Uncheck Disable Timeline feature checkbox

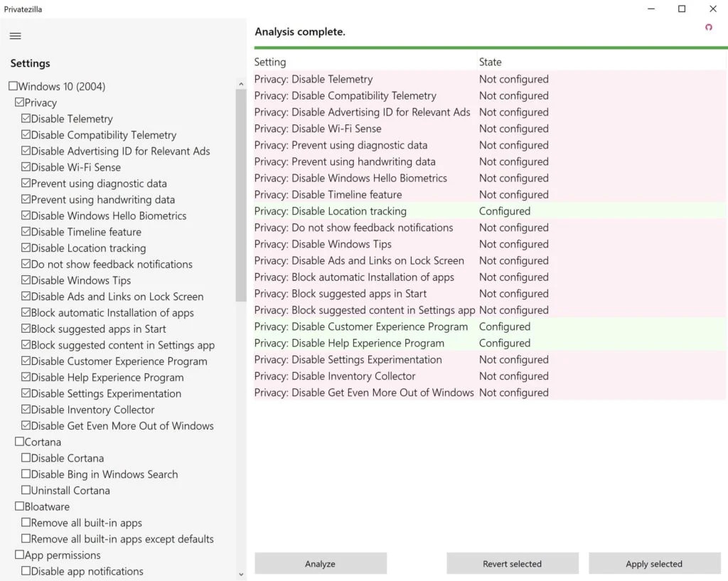point(26,232)
